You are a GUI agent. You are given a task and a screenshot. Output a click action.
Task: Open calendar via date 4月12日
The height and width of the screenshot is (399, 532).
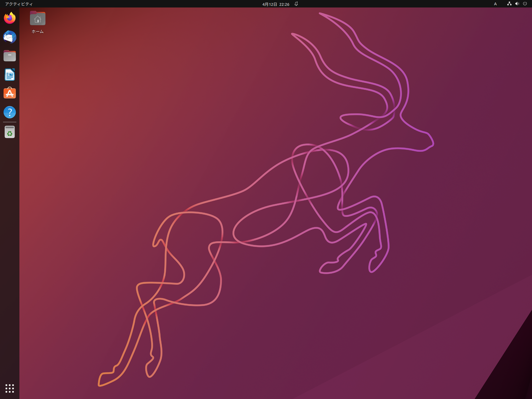[270, 4]
